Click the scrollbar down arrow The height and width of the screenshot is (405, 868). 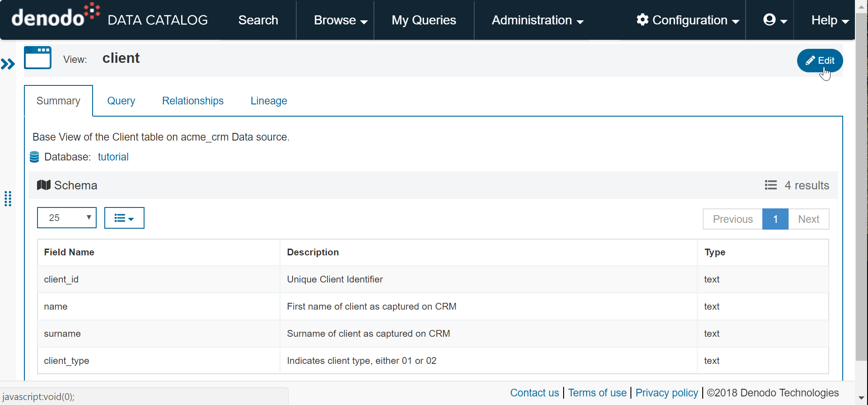(x=861, y=398)
